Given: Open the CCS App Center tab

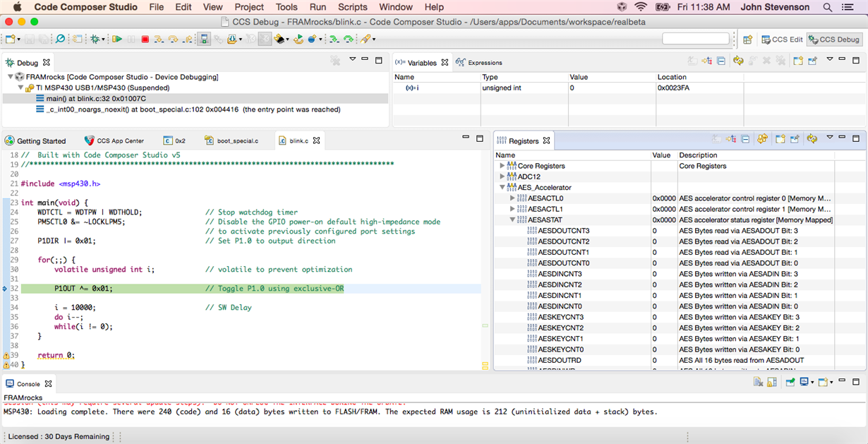Looking at the screenshot, I should point(114,141).
